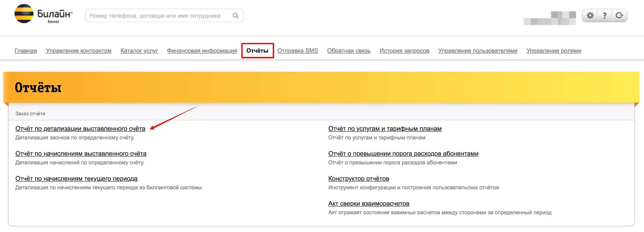Open Каталог услуг menu item

tap(139, 51)
